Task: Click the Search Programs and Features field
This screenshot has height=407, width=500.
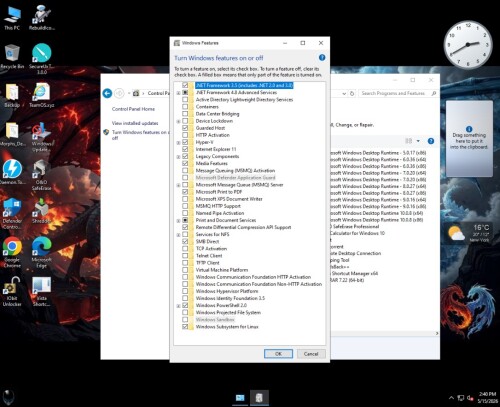Action: tap(398, 94)
